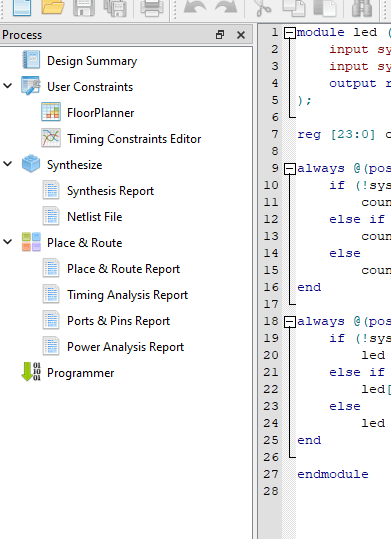Click the Timing Constraints Editor icon
Image resolution: width=391 pixels, height=539 pixels.
coord(51,138)
